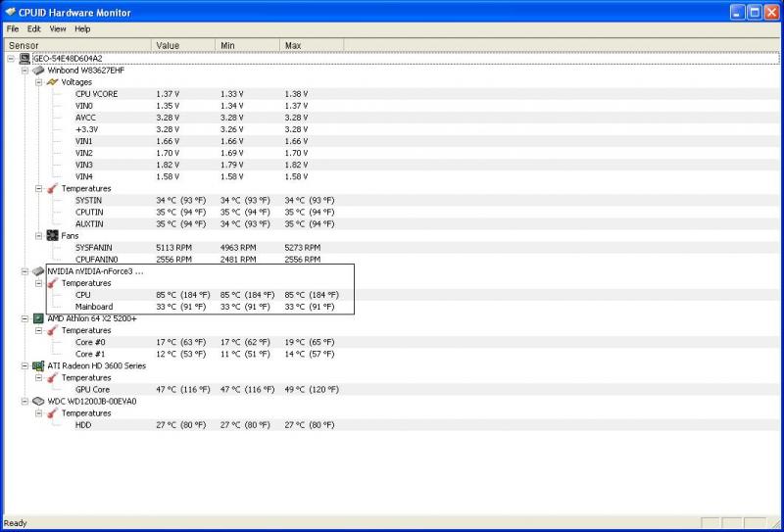Image resolution: width=784 pixels, height=532 pixels.
Task: Click thermometer icon of Winbond Temperatures
Action: point(52,188)
